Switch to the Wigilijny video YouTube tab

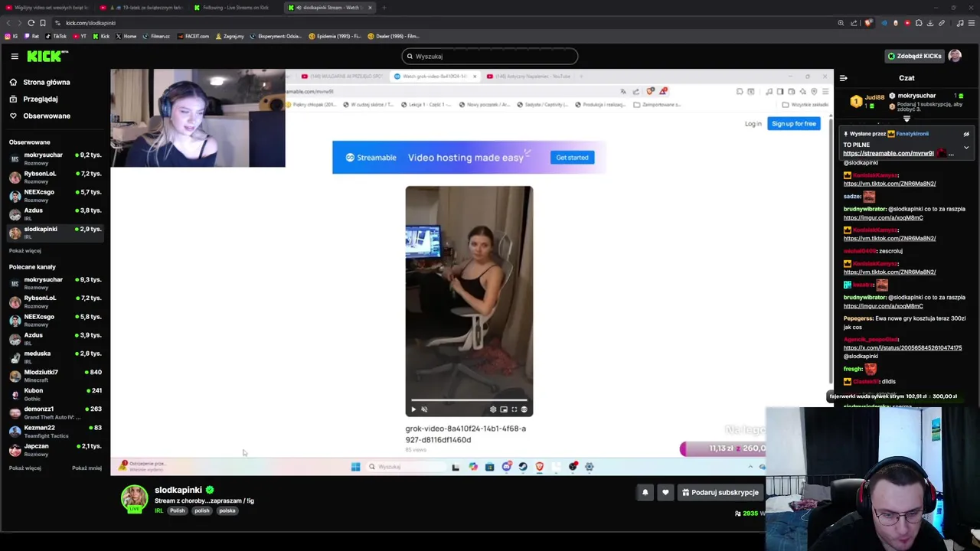[x=46, y=8]
